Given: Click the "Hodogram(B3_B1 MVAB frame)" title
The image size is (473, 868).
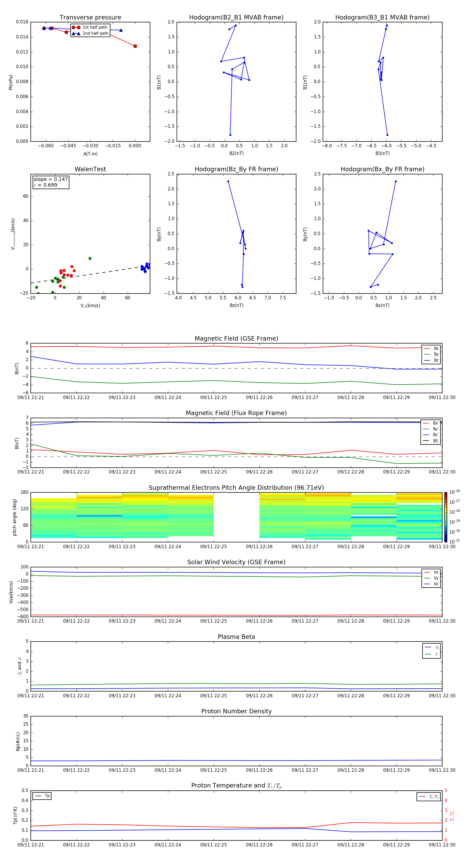Looking at the screenshot, I should pos(382,18).
